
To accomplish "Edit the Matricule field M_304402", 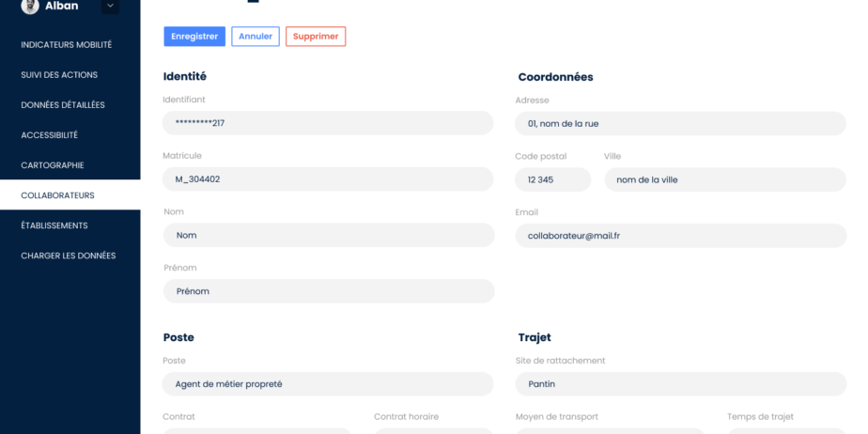I will tap(328, 179).
